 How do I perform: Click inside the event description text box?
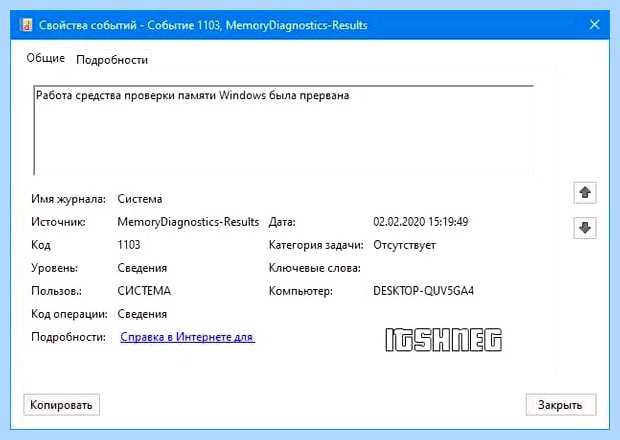(284, 130)
